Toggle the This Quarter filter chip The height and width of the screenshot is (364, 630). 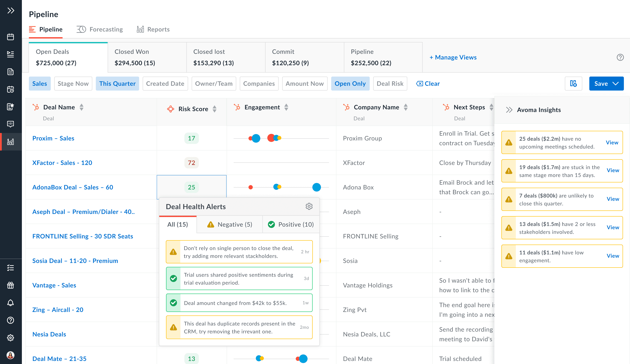click(x=117, y=84)
